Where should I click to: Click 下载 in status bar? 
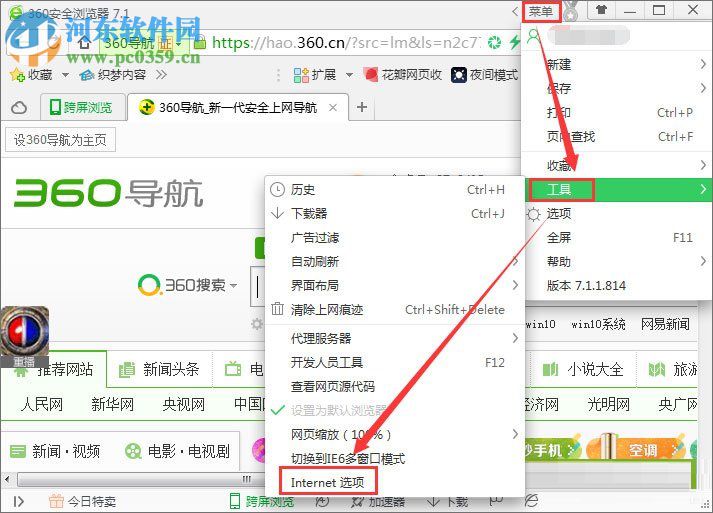click(x=448, y=502)
